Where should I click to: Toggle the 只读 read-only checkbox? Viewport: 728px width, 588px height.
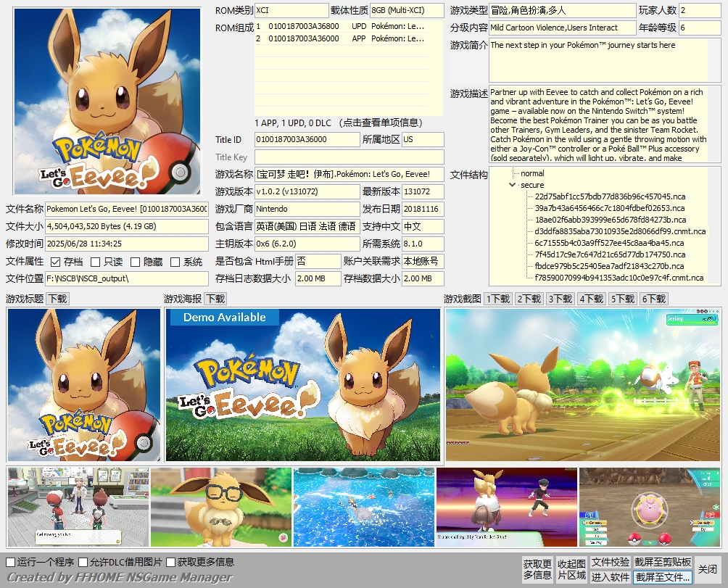click(x=95, y=262)
